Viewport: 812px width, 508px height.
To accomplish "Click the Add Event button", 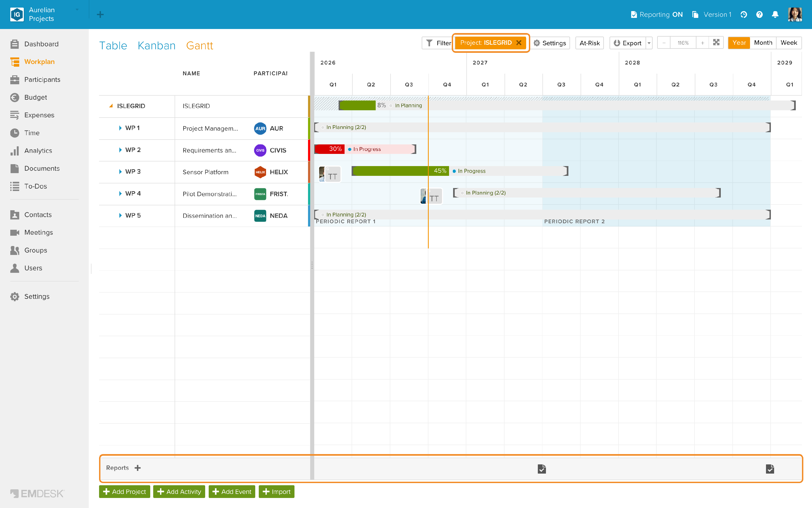I will tap(231, 491).
